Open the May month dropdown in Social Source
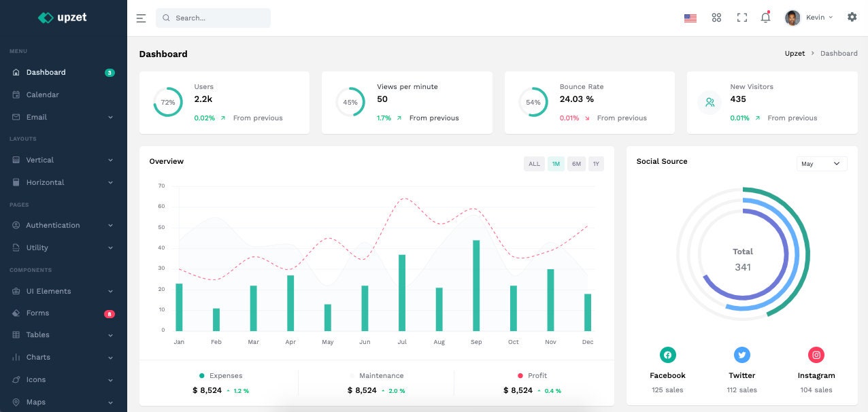The height and width of the screenshot is (412, 868). pos(821,163)
